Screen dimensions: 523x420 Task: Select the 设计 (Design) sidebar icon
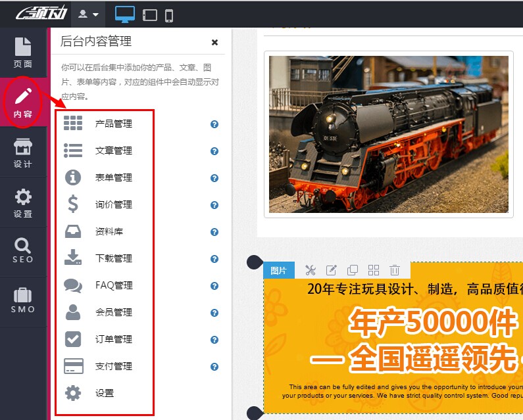pos(23,152)
